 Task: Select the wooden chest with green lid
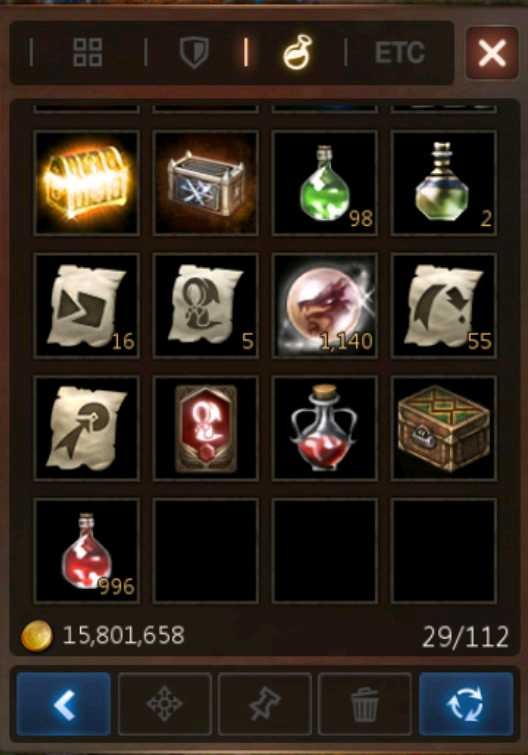(x=444, y=428)
